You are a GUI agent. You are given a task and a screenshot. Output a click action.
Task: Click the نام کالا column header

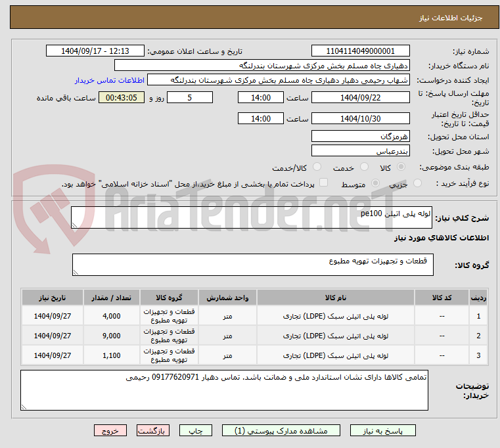(x=336, y=298)
